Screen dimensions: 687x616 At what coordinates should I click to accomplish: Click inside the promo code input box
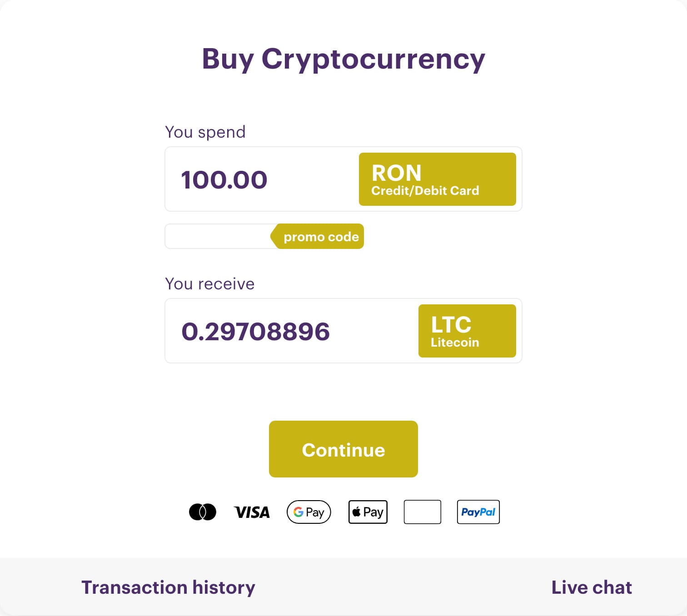[x=218, y=236]
